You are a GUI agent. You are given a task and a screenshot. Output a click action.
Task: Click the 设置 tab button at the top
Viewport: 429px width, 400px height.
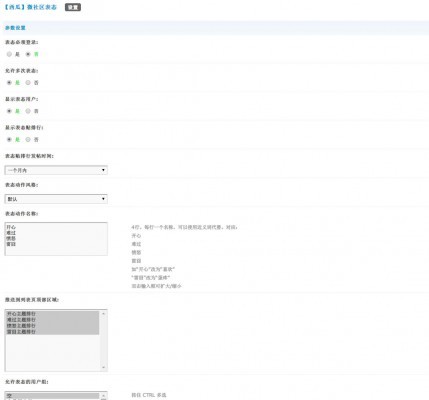73,7
